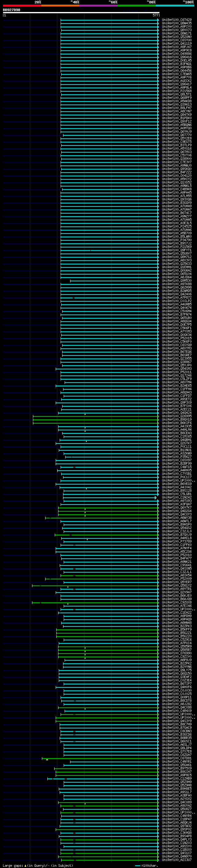Screen dimensions: 197x868
Task: Click the green UniRef100_Q26995 alignment bar
Action: click(x=96, y=417)
